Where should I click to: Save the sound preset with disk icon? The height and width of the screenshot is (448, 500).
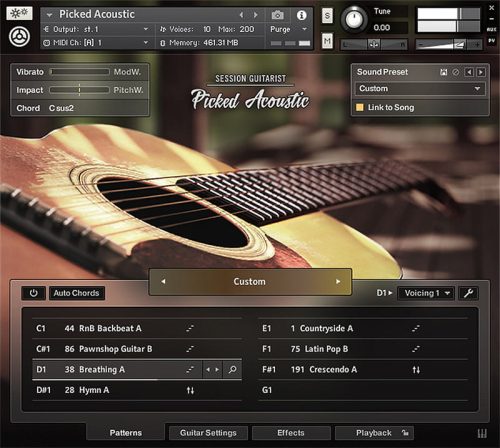[443, 72]
